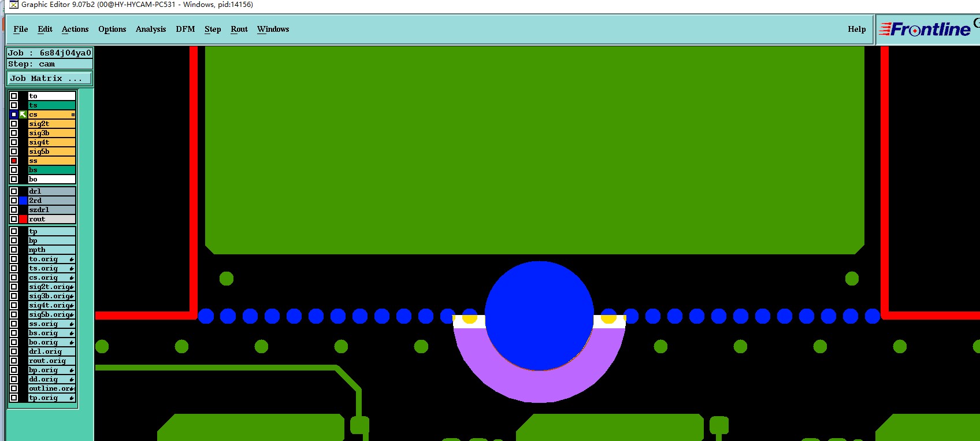Open the Step menu

(213, 29)
